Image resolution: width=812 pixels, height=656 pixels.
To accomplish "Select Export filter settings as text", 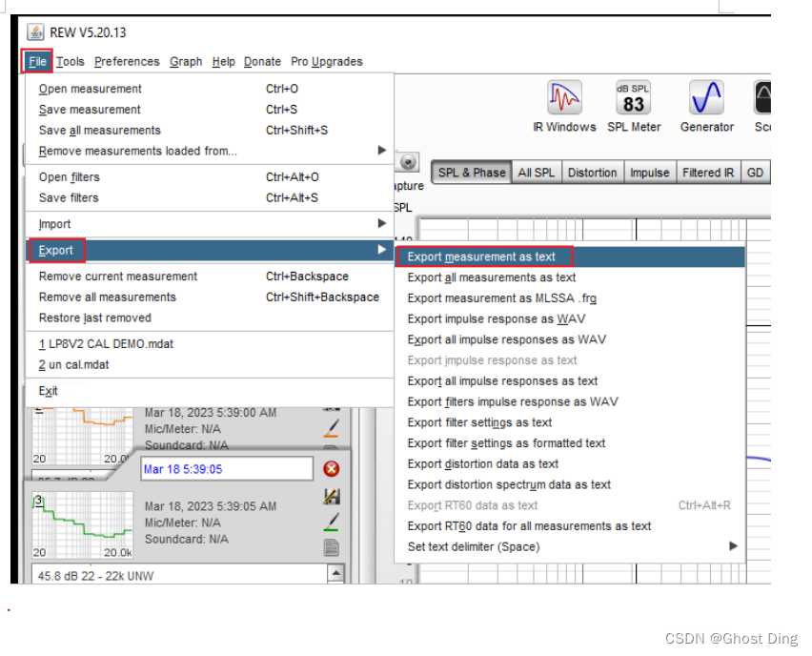I will tap(570, 422).
